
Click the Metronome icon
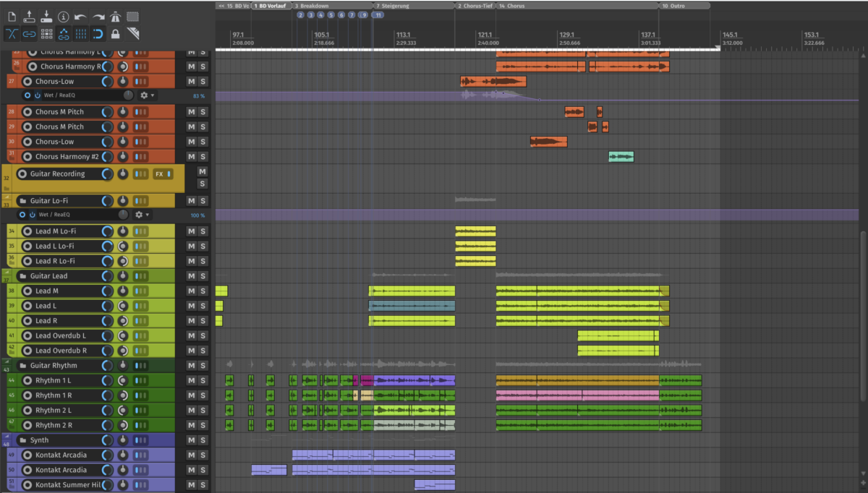[x=115, y=16]
